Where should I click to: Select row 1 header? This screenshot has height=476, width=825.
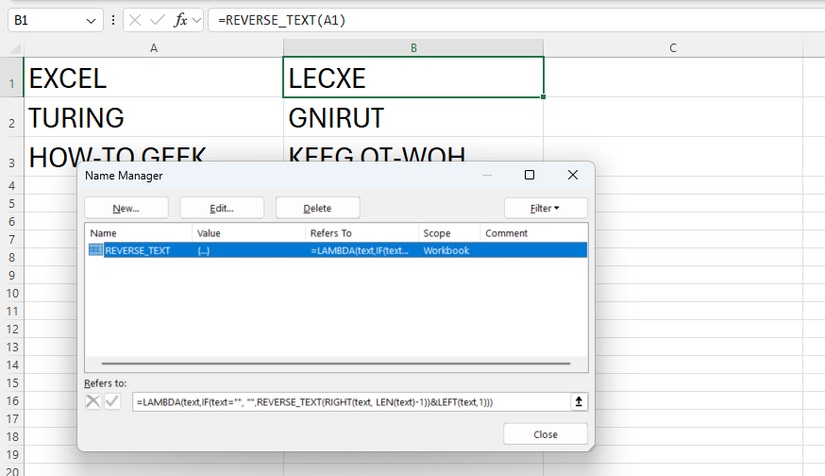(12, 77)
